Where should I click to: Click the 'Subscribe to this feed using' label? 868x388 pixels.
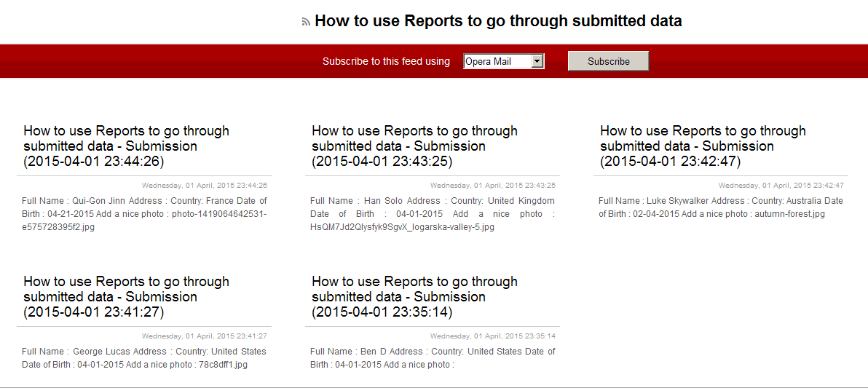(x=386, y=62)
